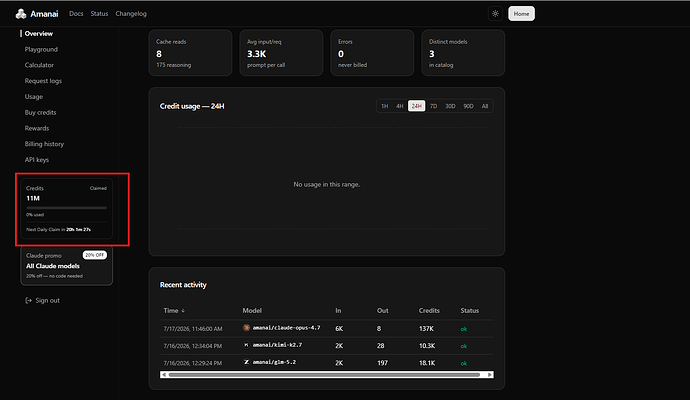Click the 7/17/2026, 11:46:00 AM timestamp

pyautogui.click(x=193, y=329)
